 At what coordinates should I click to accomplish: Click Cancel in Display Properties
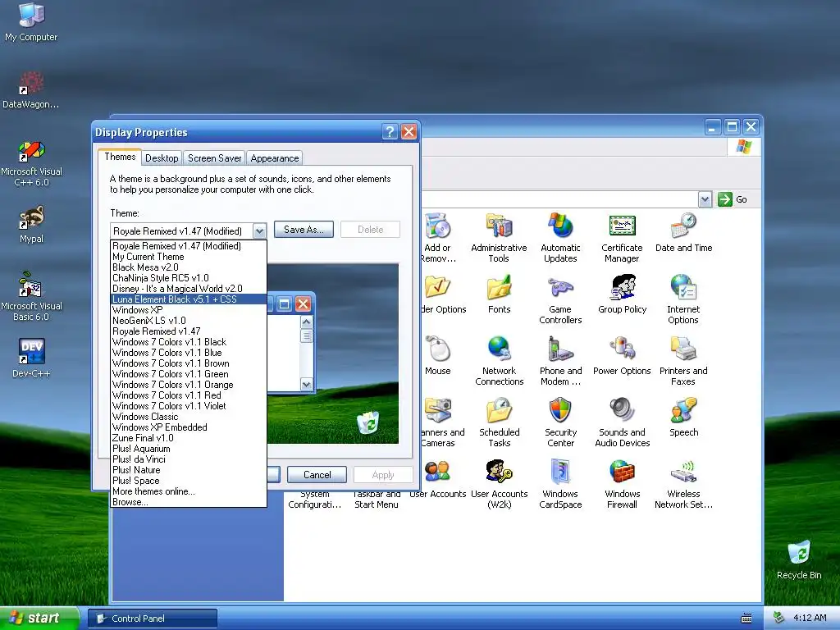(x=317, y=475)
